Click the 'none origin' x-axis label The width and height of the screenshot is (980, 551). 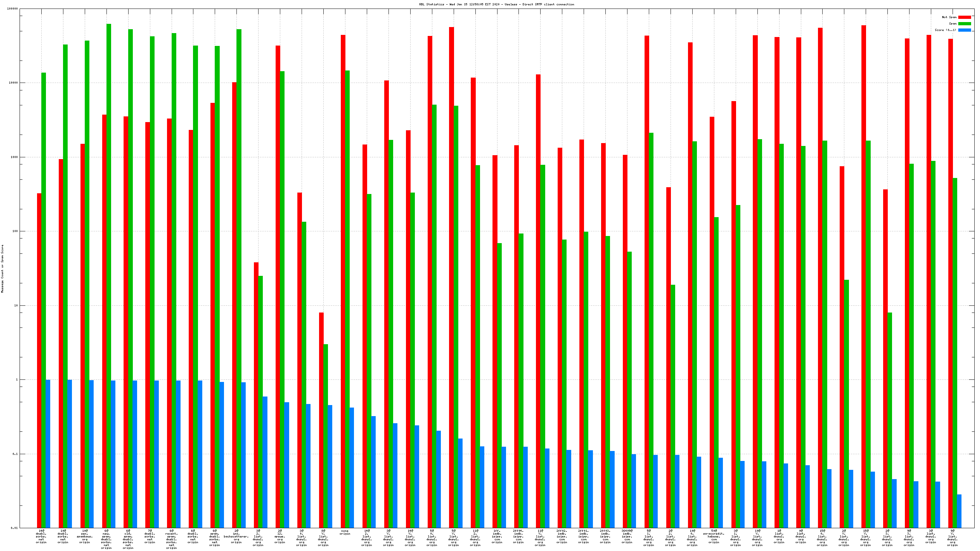pos(345,532)
